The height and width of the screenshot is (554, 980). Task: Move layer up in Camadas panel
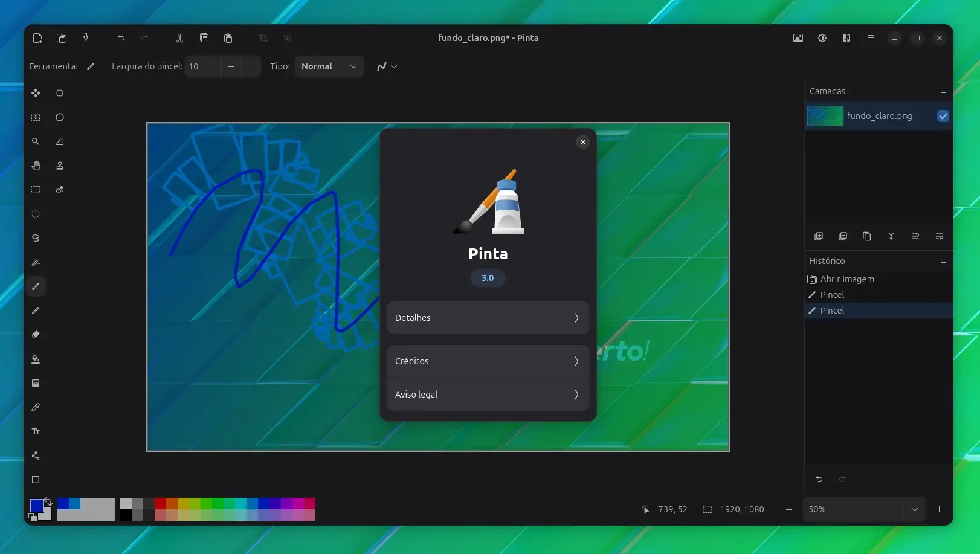point(915,236)
